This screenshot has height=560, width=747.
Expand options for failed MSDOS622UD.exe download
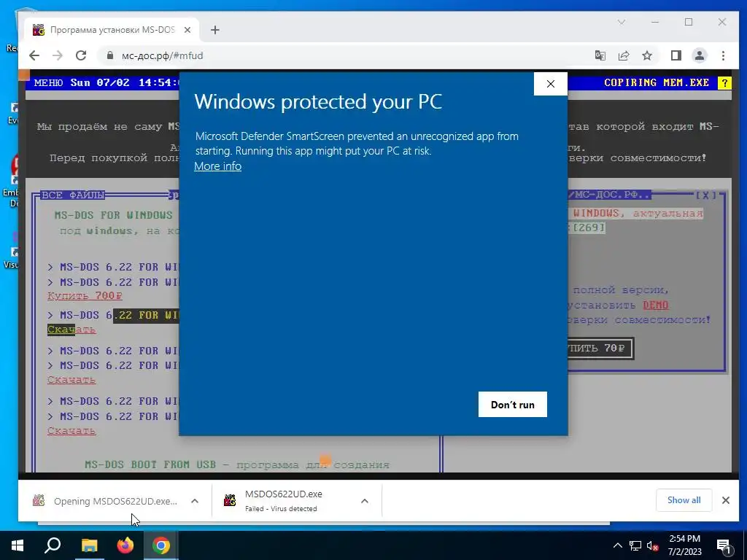pyautogui.click(x=365, y=501)
